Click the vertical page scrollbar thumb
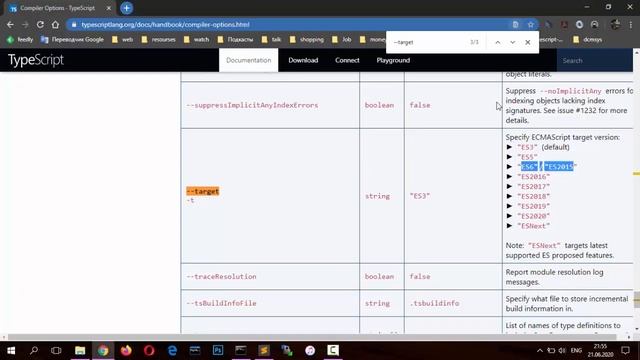Image resolution: width=640 pixels, height=360 pixels. coord(636,300)
